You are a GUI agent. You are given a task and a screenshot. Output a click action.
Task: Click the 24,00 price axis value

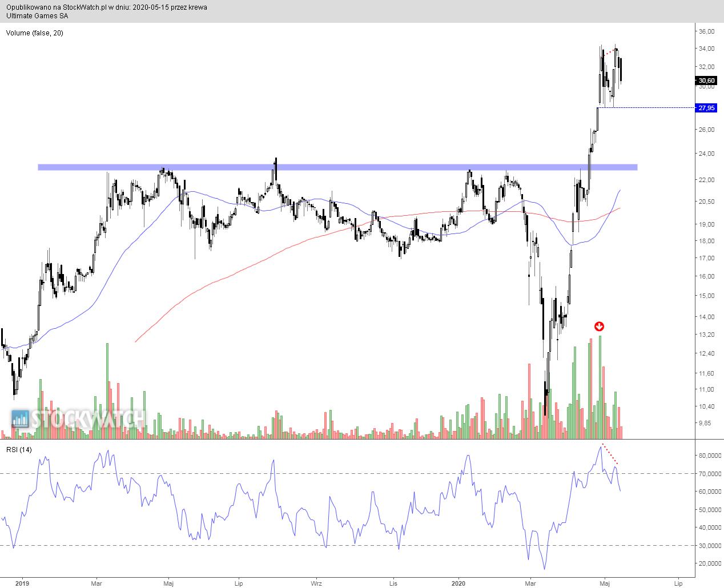pos(707,154)
